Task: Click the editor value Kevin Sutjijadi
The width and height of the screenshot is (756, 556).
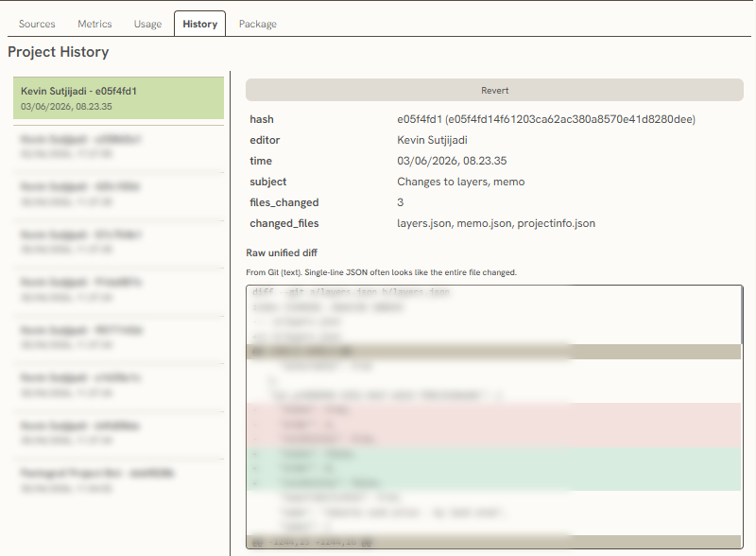Action: [432, 140]
